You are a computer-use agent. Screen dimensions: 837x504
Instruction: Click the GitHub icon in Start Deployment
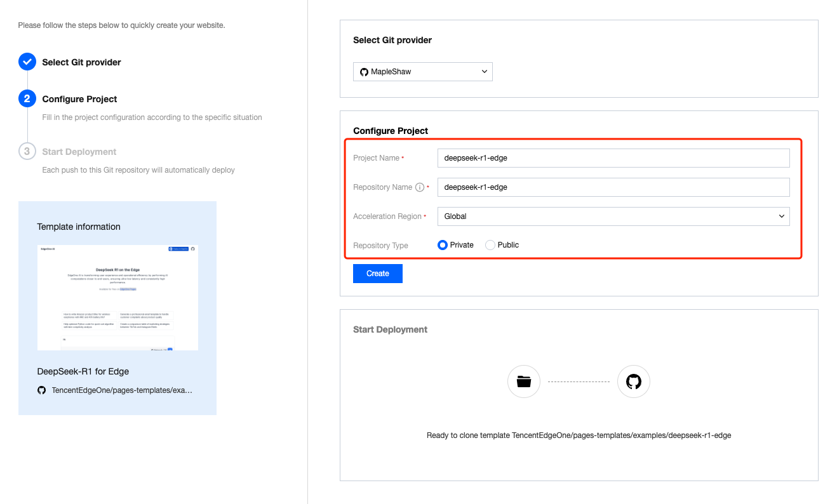[x=633, y=381]
